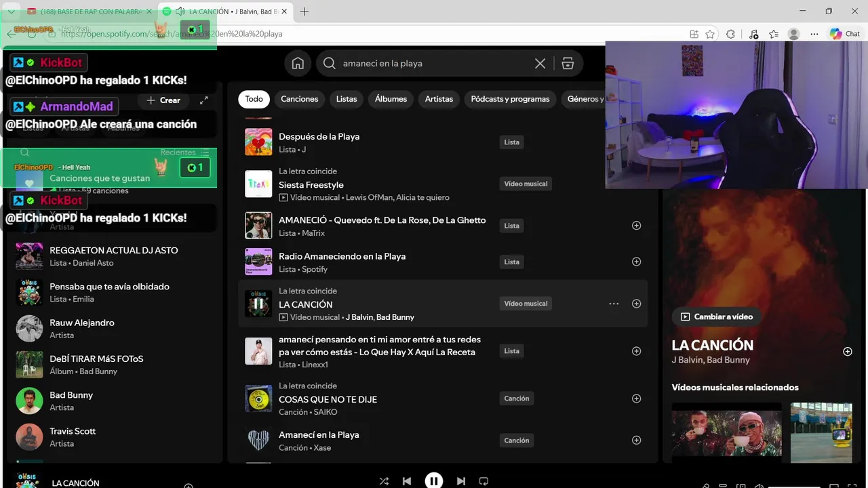Open a new browser tab with plus
Viewport: 868px width, 488px height.
(304, 12)
